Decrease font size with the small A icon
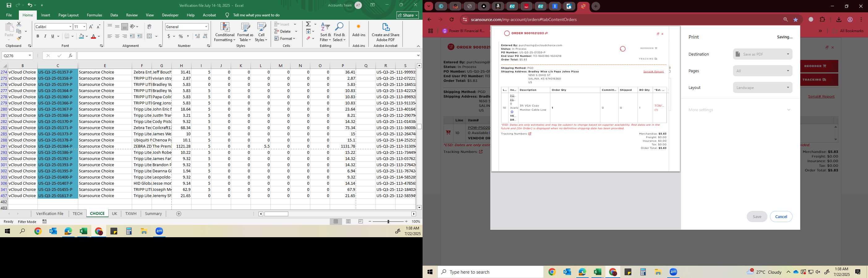868x278 pixels. tap(98, 27)
